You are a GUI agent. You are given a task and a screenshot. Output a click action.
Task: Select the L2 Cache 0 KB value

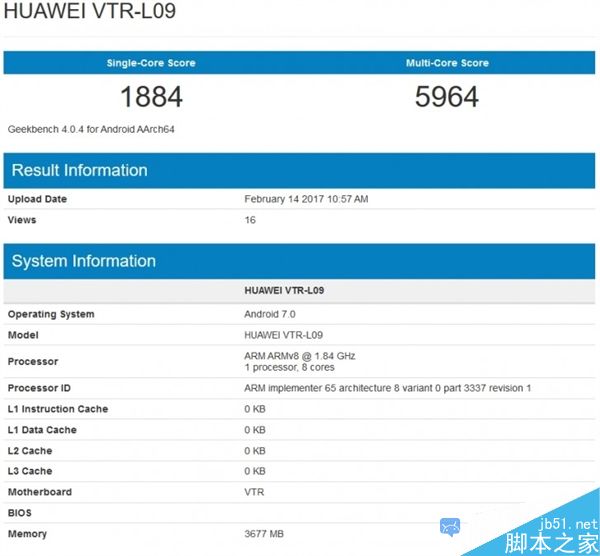255,451
